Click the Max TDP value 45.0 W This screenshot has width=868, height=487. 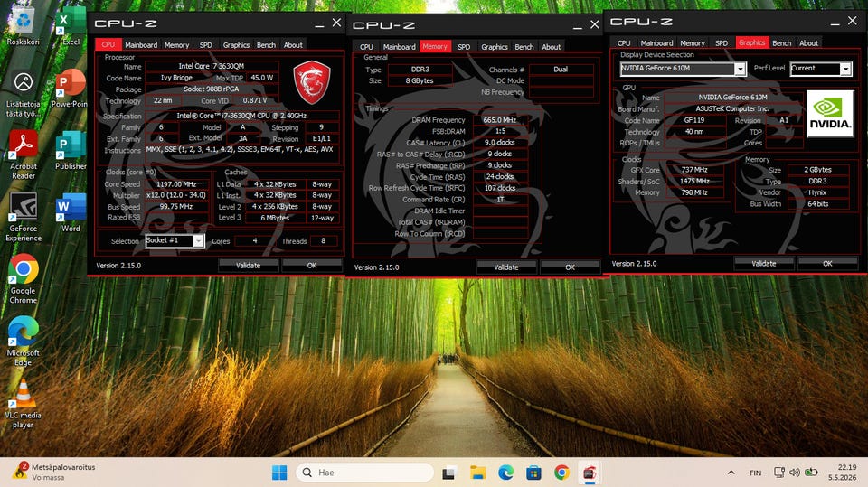pos(262,78)
